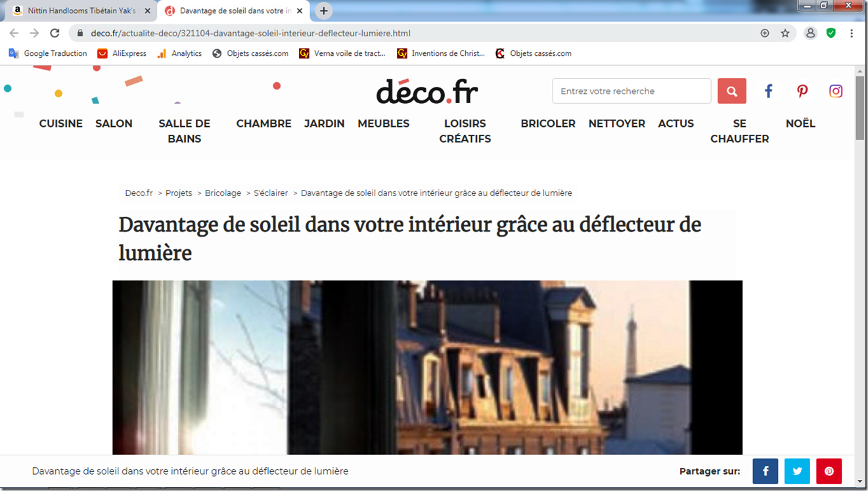The image size is (868, 491).
Task: Click the main article headline
Action: pos(410,239)
